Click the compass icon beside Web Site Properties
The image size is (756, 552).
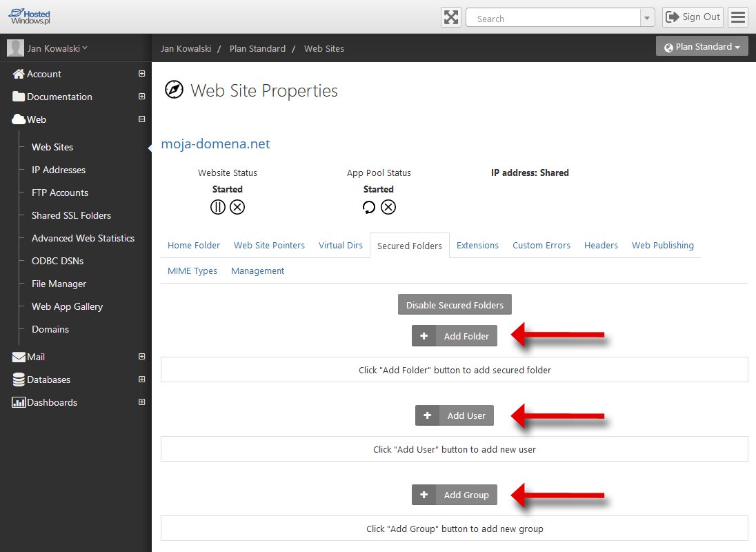[174, 90]
